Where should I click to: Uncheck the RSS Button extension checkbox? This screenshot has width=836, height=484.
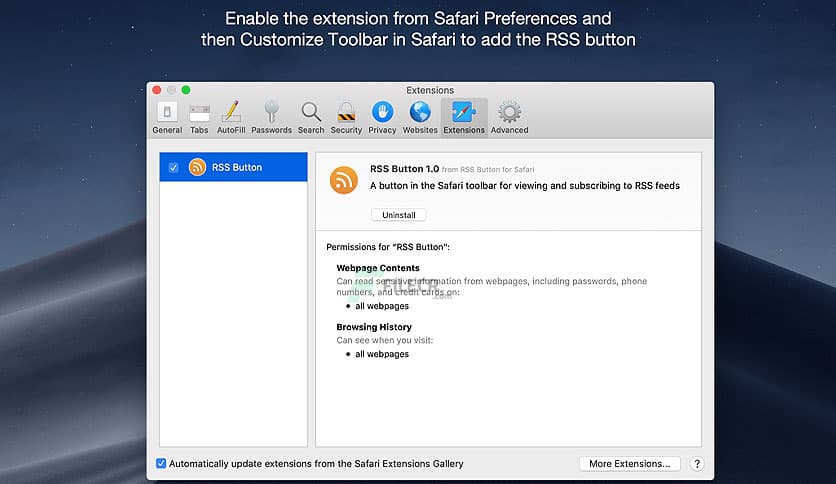173,167
